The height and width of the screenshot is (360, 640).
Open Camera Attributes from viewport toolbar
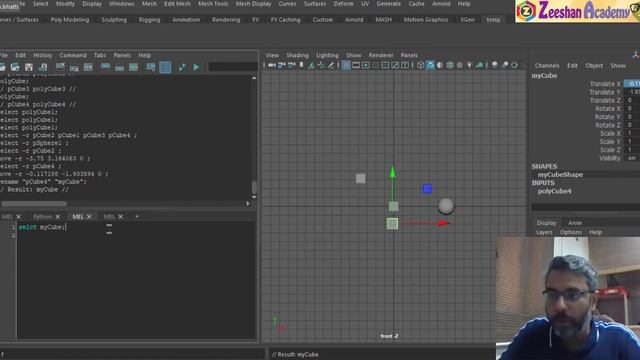tap(291, 65)
